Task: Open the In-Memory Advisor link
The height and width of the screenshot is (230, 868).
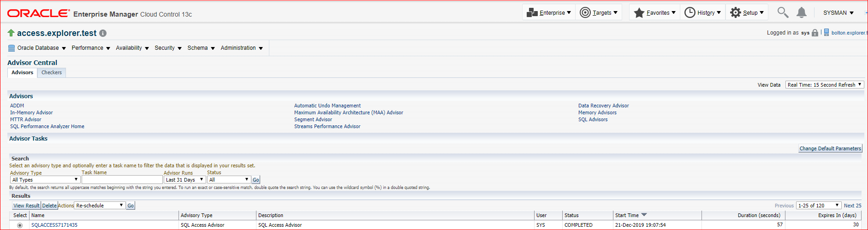Action: coord(31,112)
